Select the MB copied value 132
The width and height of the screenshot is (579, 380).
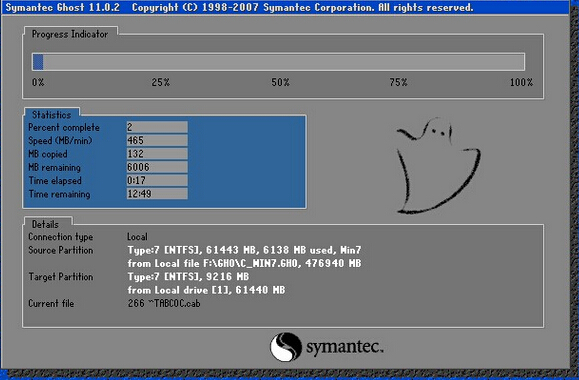click(x=157, y=154)
